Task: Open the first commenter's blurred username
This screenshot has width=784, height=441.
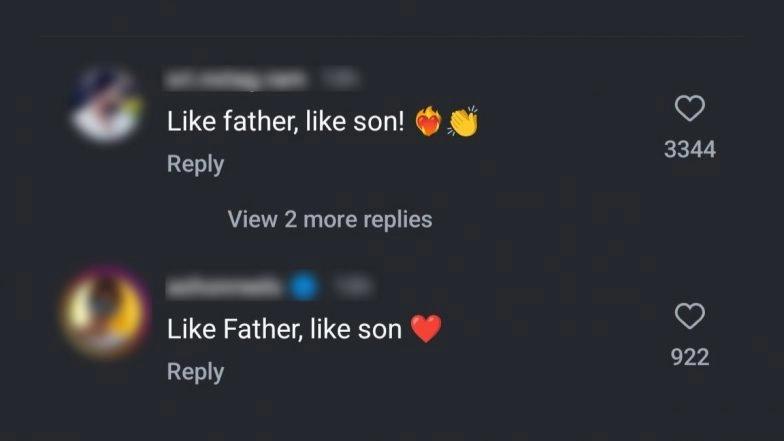Action: click(237, 78)
